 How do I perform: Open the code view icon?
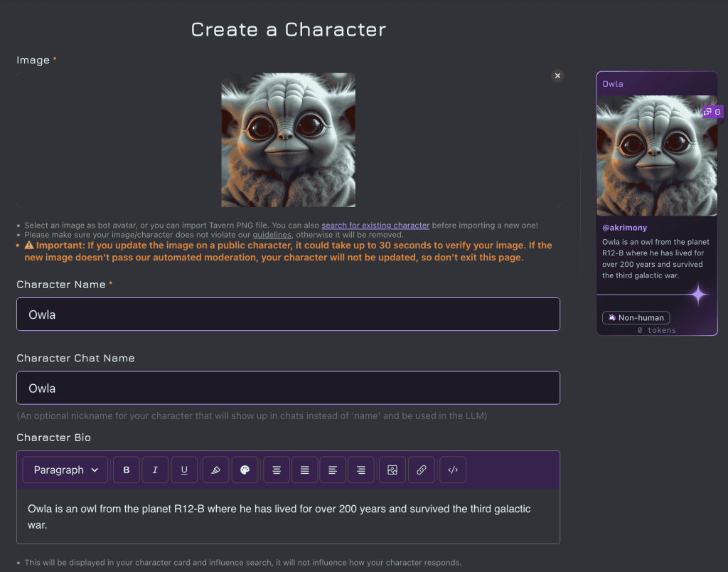pos(452,470)
